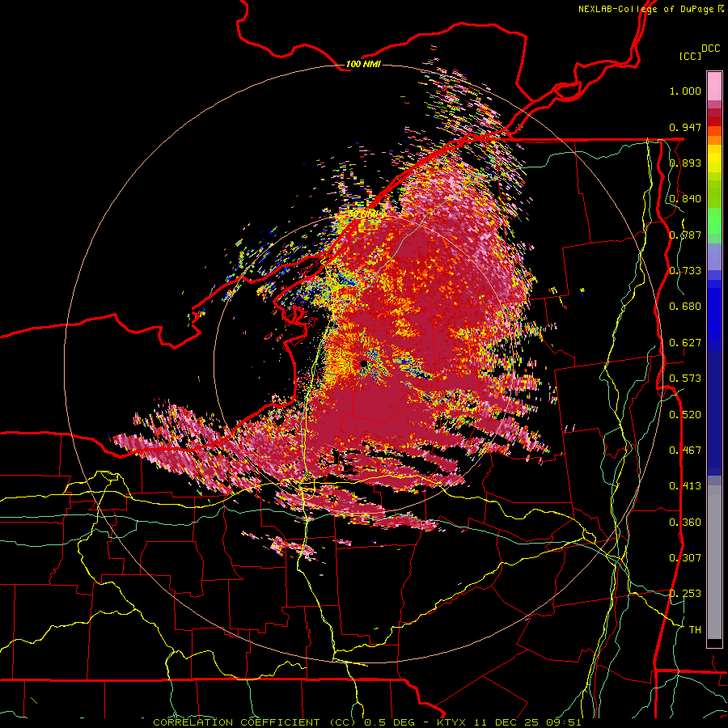This screenshot has height=728, width=728.
Task: Select the lavender color bar segment at 0.733
Action: (714, 256)
